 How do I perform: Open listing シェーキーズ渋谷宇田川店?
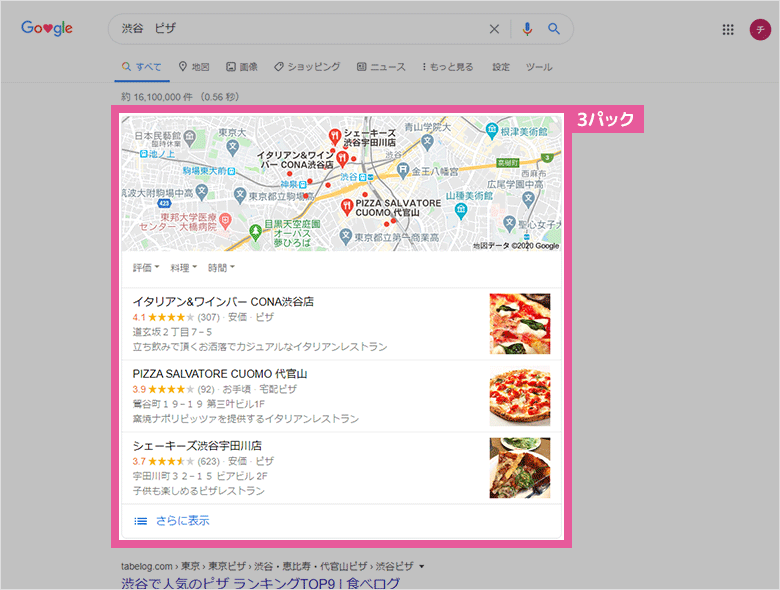197,445
